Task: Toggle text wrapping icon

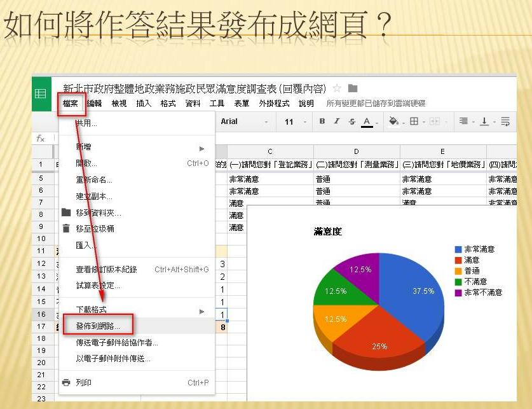Action: click(505, 121)
